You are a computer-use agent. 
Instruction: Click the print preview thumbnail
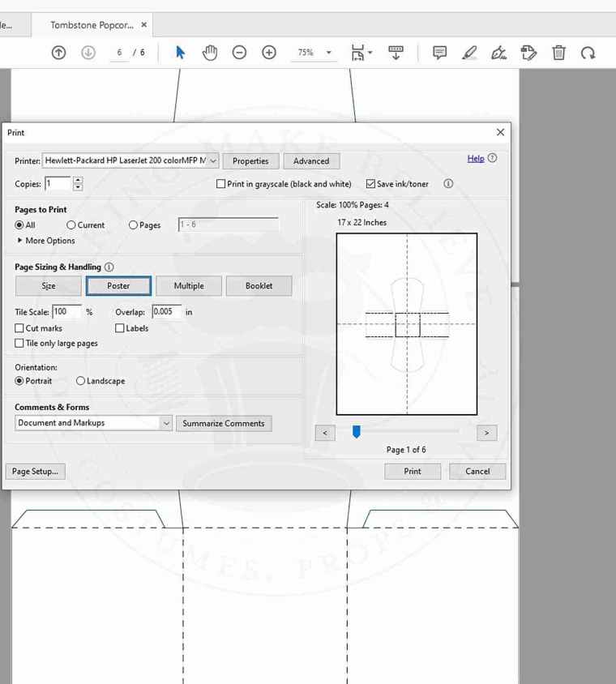pyautogui.click(x=407, y=324)
